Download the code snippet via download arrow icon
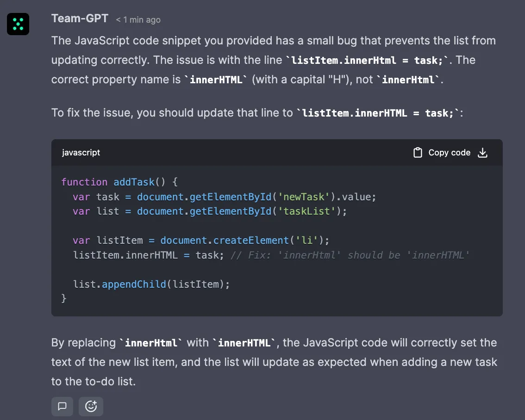This screenshot has height=420, width=525. 482,152
